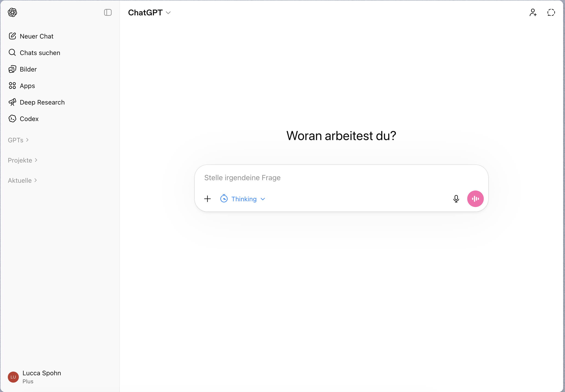Expand the Aktuelle chats section
The height and width of the screenshot is (392, 565).
point(22,181)
